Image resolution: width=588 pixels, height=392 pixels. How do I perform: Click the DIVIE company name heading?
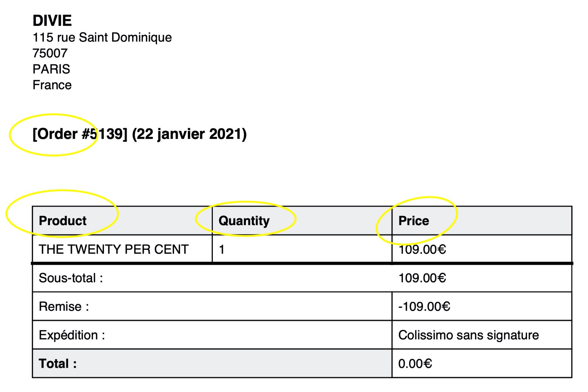[x=52, y=21]
